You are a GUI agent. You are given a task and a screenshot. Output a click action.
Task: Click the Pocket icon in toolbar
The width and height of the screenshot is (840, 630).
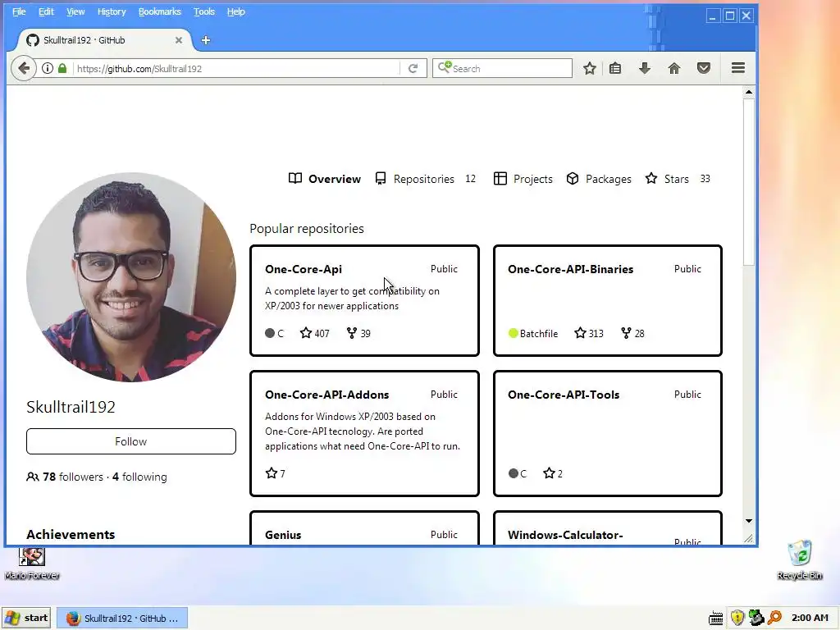coord(703,69)
